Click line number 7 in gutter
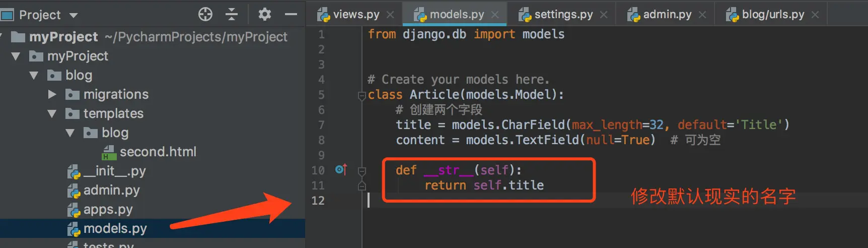 pyautogui.click(x=321, y=125)
